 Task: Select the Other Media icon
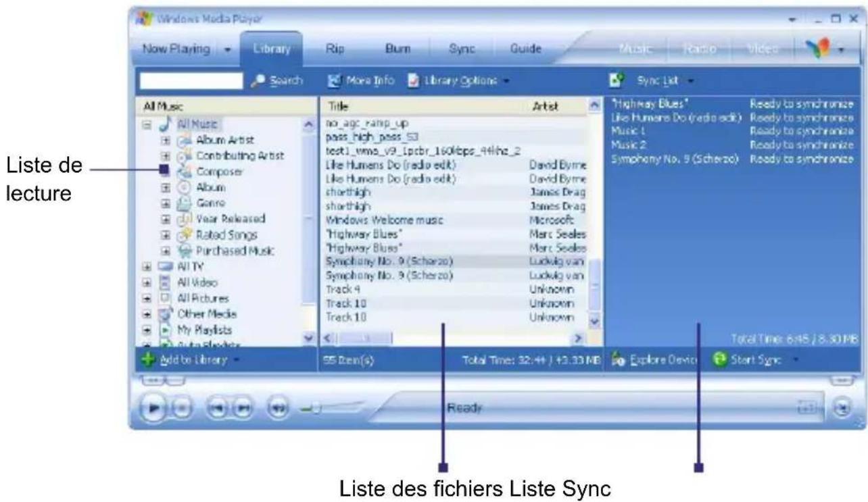click(164, 313)
